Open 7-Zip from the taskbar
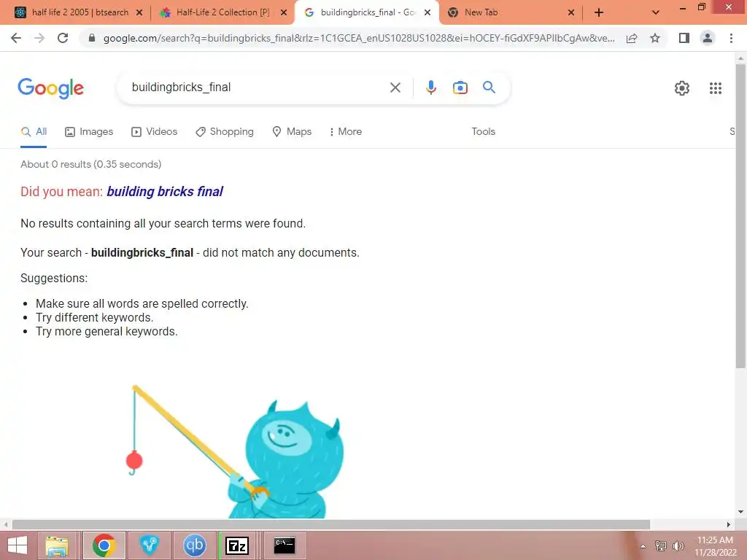The width and height of the screenshot is (747, 560). point(237,545)
